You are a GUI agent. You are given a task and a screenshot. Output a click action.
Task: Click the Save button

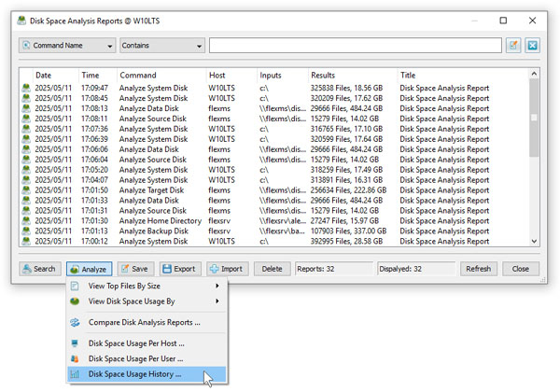135,269
